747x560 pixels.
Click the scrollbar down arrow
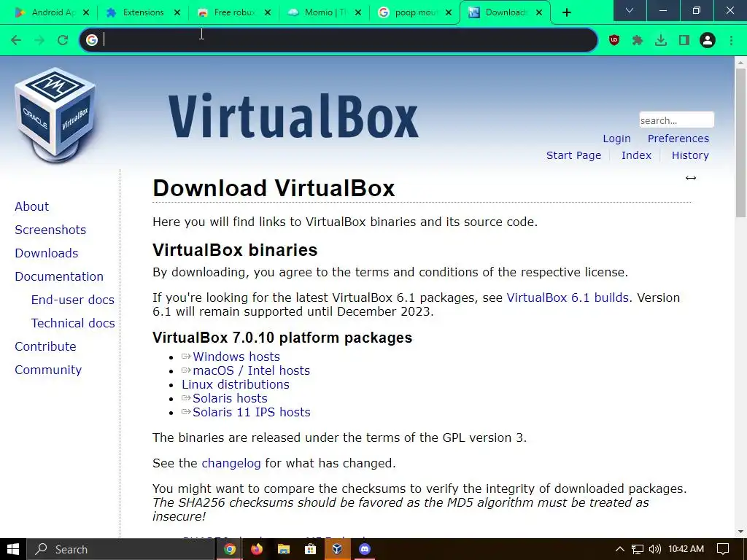click(x=741, y=532)
